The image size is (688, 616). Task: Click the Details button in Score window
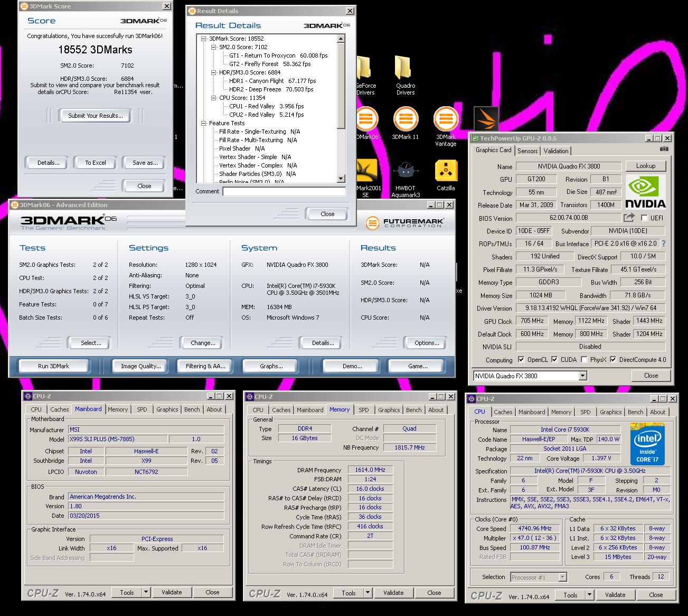(x=48, y=163)
